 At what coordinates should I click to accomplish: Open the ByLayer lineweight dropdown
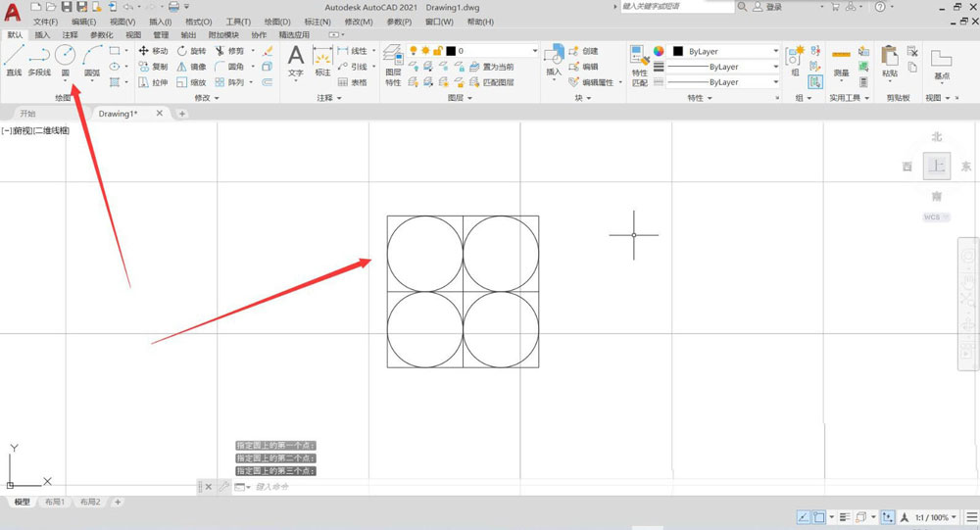point(724,67)
